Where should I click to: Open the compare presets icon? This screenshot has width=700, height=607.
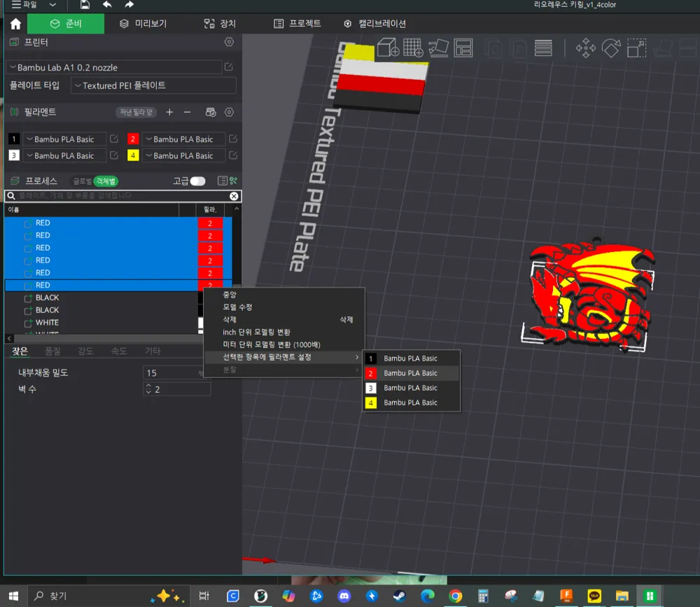pyautogui.click(x=233, y=181)
